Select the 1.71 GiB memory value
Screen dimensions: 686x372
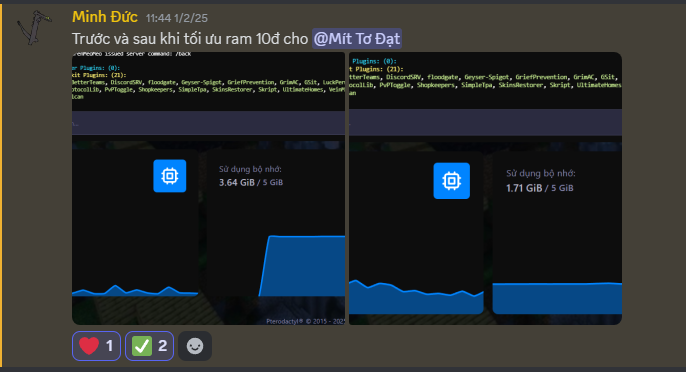(x=524, y=188)
